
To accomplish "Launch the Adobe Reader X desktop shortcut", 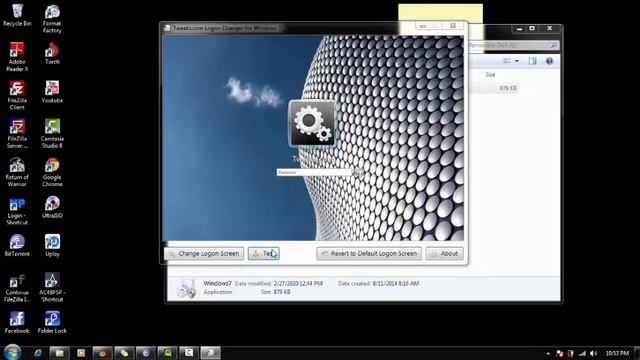I will (17, 57).
